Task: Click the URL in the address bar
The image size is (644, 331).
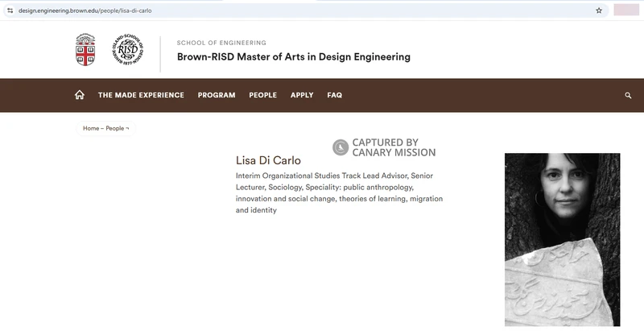Action: (85, 10)
